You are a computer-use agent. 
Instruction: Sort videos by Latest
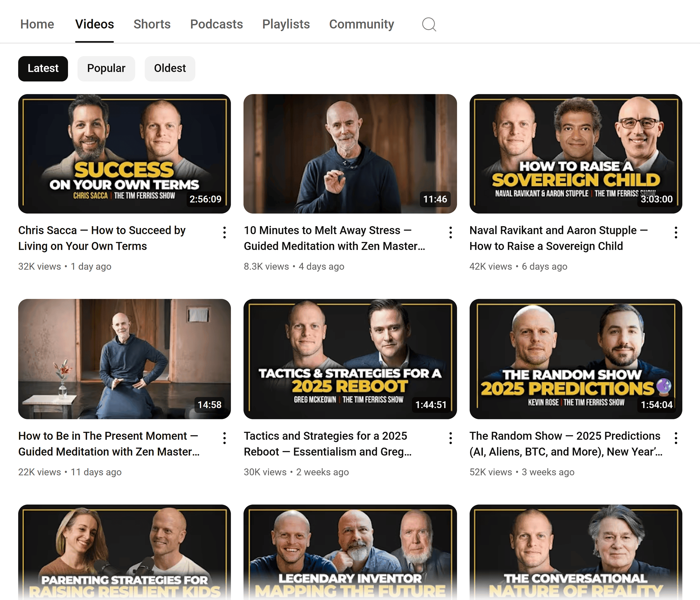43,69
